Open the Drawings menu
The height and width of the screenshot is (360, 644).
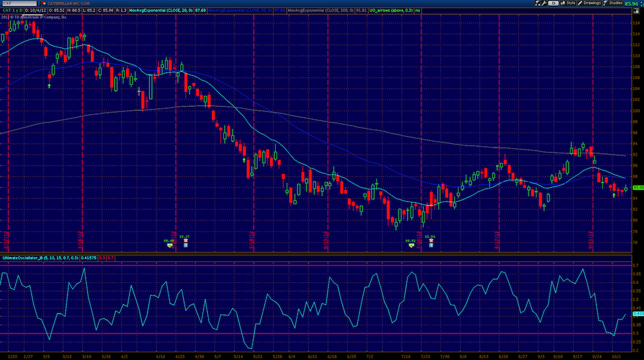click(589, 3)
